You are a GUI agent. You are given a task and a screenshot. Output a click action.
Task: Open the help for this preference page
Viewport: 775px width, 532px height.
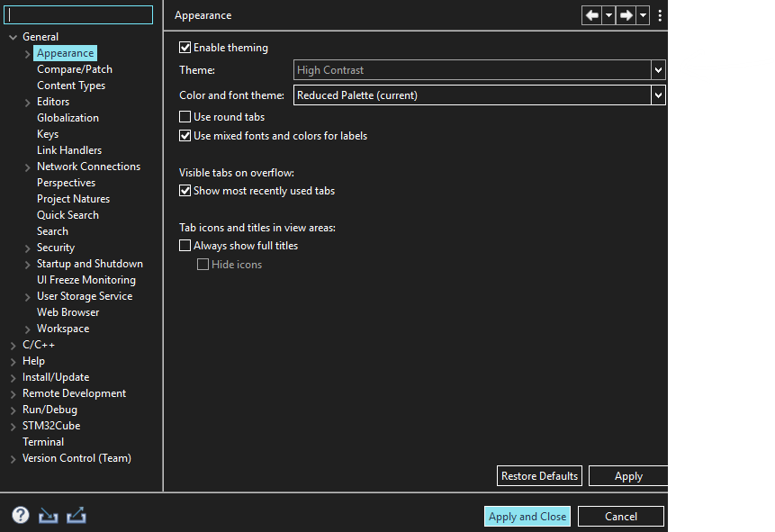click(20, 515)
